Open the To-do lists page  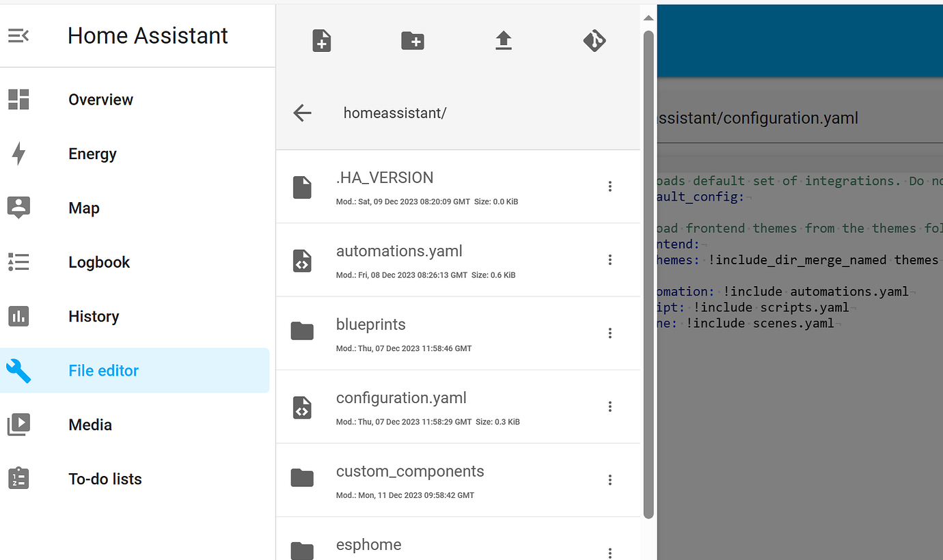(x=105, y=479)
